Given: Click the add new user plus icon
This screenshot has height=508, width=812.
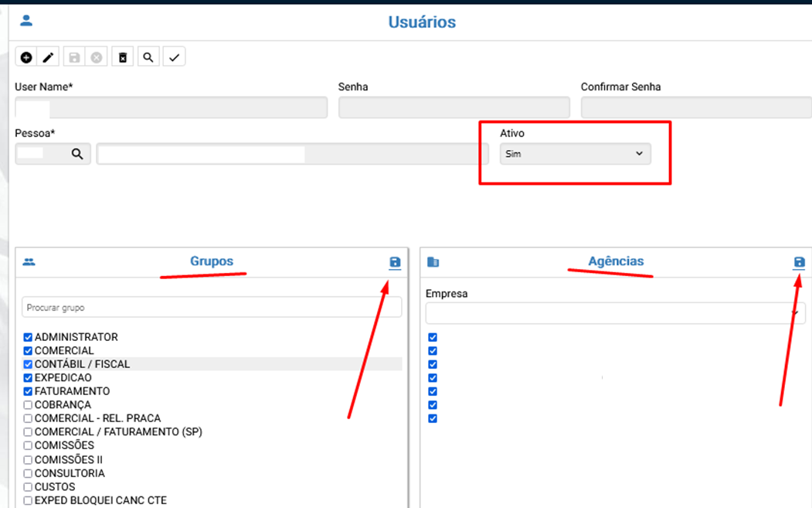Looking at the screenshot, I should [x=26, y=57].
